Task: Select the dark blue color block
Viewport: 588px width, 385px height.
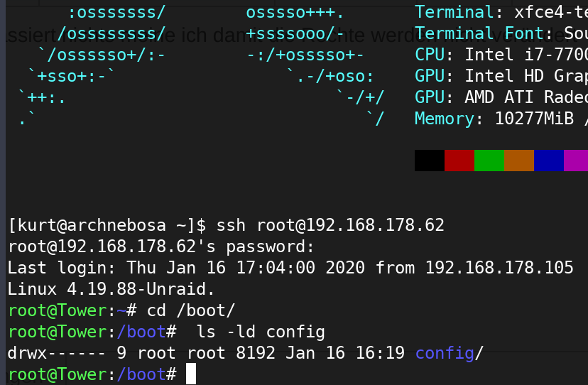Action: click(x=549, y=161)
